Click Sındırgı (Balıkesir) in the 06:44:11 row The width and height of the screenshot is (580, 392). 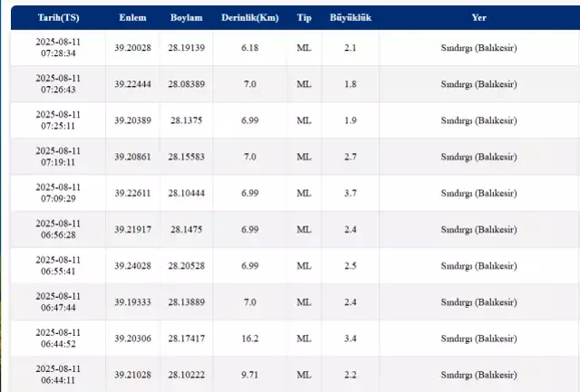tap(479, 375)
